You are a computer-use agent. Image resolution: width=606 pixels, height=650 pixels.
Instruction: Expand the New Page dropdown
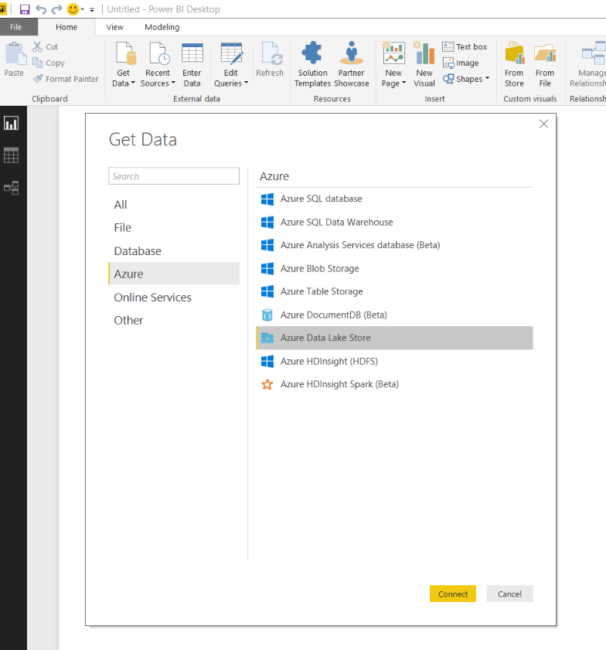[x=393, y=64]
